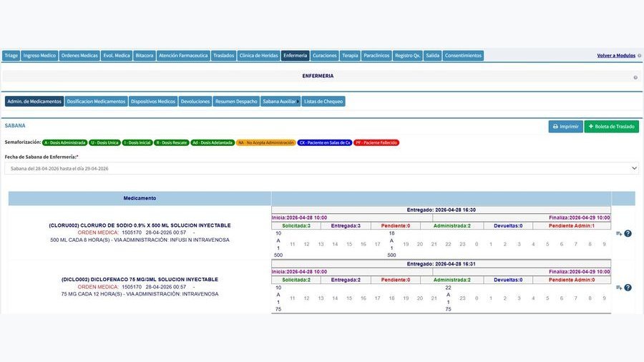
Task: Click Devueltas:0 in Diclofenaco row
Action: pyautogui.click(x=508, y=280)
